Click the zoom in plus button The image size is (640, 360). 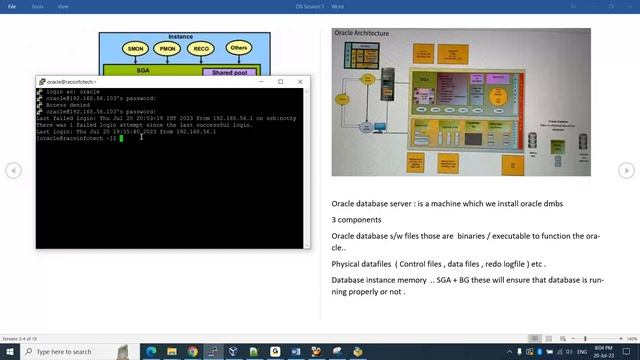coord(621,338)
